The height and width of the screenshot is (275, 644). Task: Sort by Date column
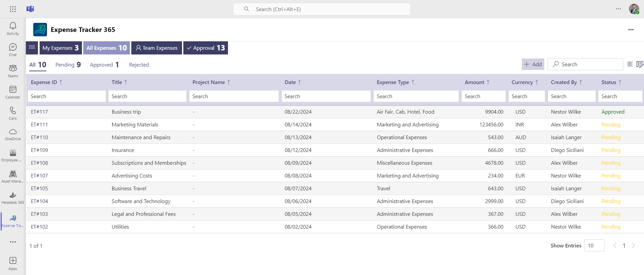pyautogui.click(x=293, y=82)
